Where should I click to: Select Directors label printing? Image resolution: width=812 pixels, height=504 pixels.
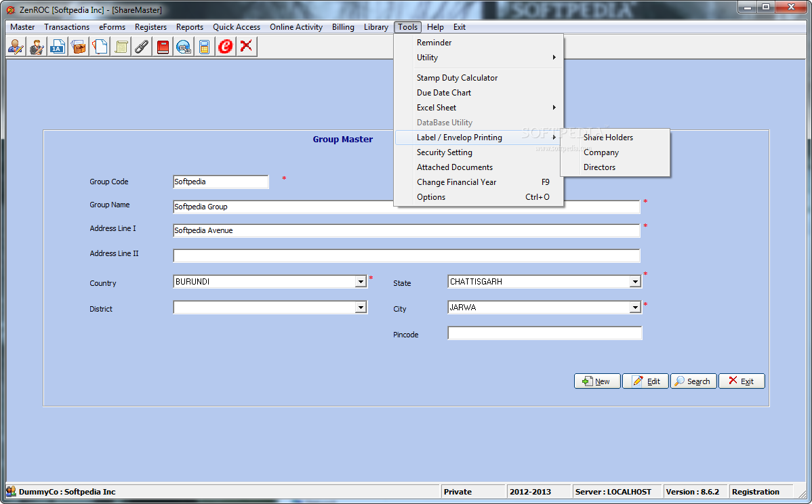click(x=615, y=167)
